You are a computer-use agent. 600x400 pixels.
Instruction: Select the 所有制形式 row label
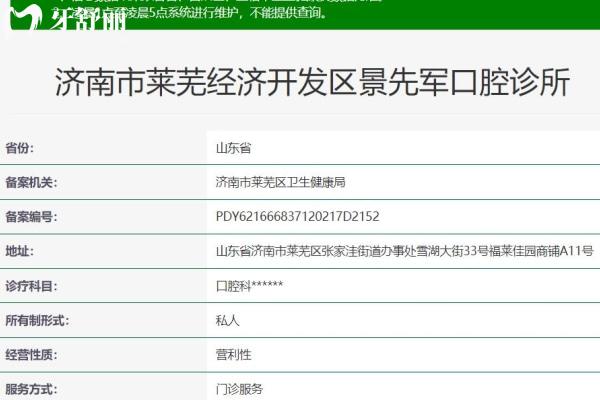(x=38, y=321)
